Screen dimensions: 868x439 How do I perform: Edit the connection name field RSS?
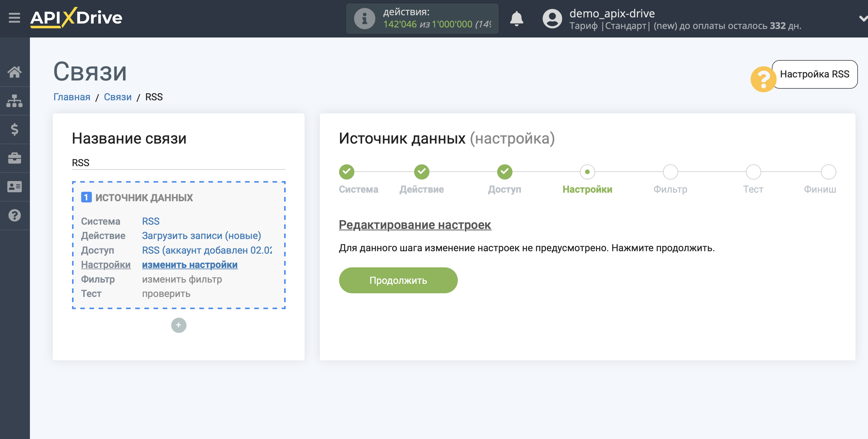pos(179,163)
